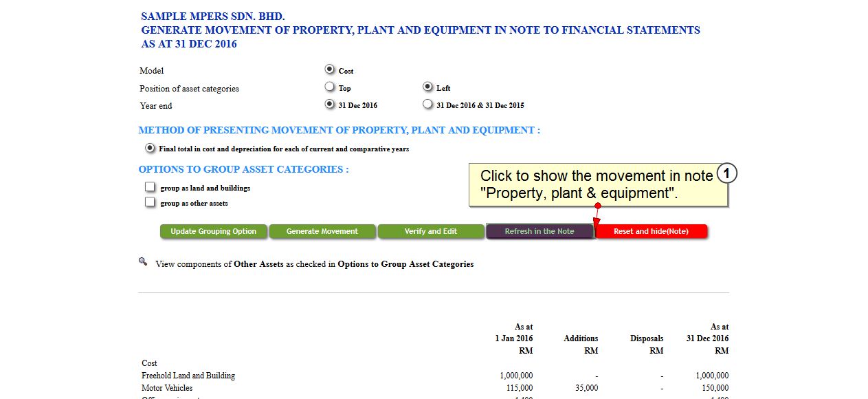Tick the group as other assets checkbox
The image size is (868, 399).
click(150, 202)
